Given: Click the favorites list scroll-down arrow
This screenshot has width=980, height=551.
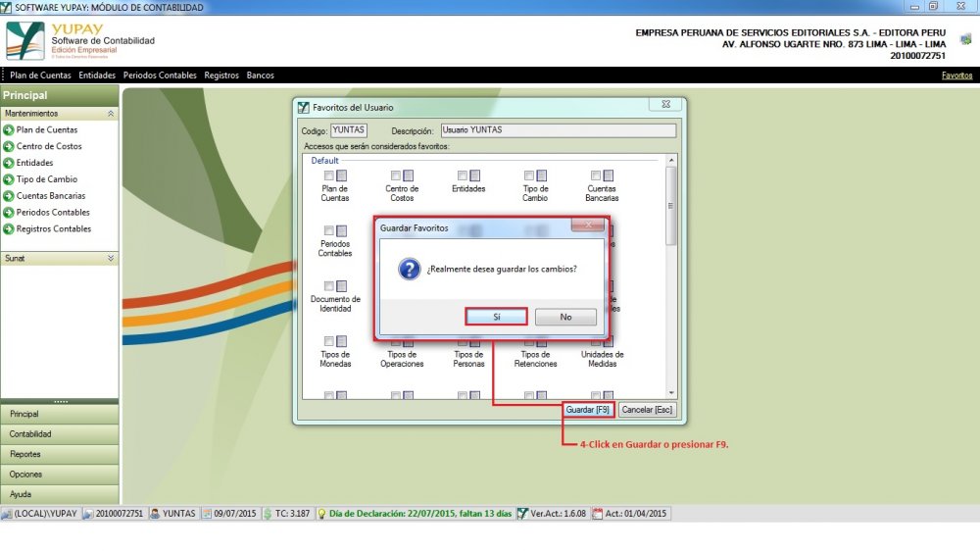Looking at the screenshot, I should [x=671, y=393].
